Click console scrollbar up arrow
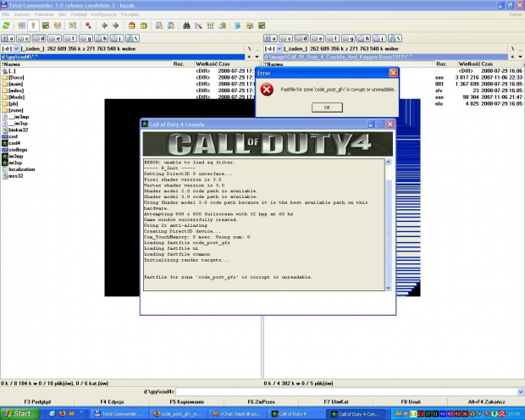This screenshot has height=420, width=525. click(x=389, y=162)
